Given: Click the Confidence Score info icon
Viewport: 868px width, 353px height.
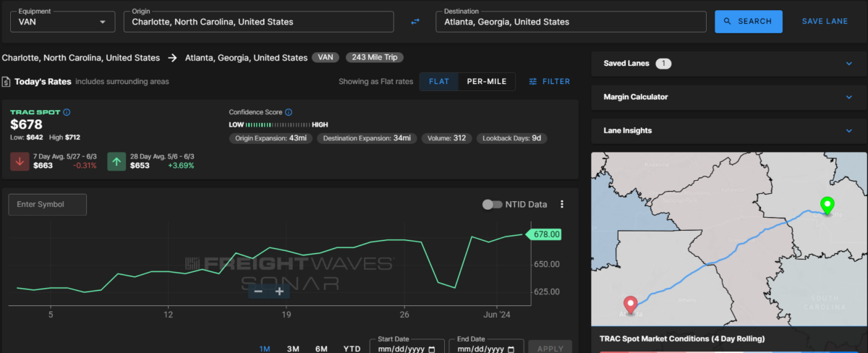Looking at the screenshot, I should click(x=289, y=112).
